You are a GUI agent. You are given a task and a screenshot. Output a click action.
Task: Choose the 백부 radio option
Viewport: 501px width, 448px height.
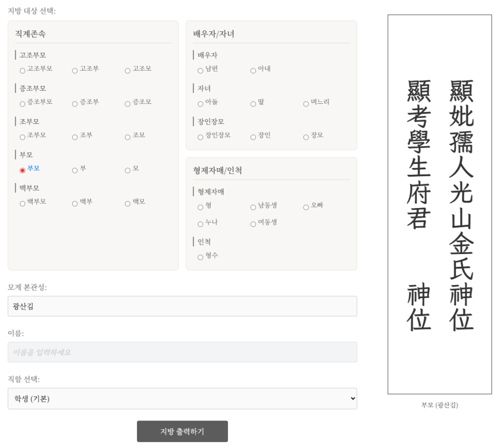75,204
